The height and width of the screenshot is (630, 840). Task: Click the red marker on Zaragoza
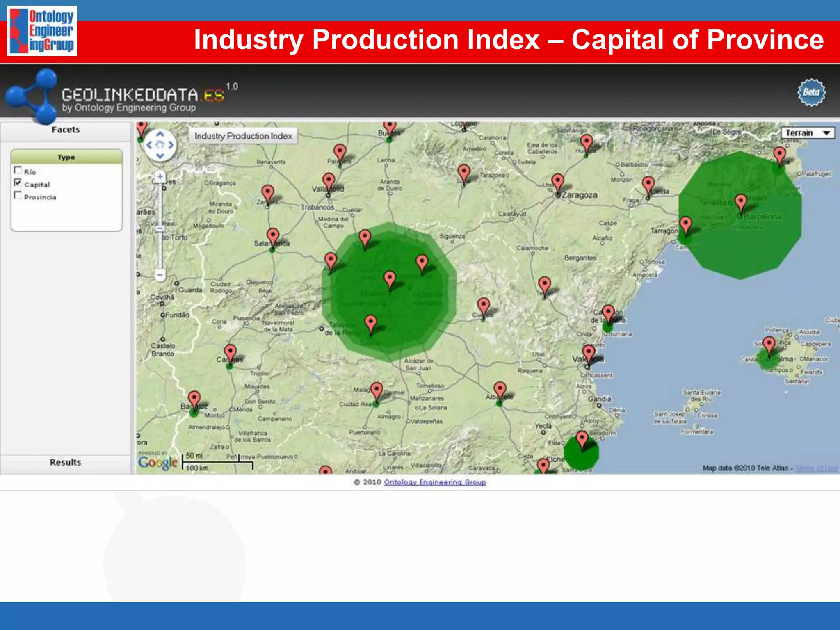coord(557,181)
